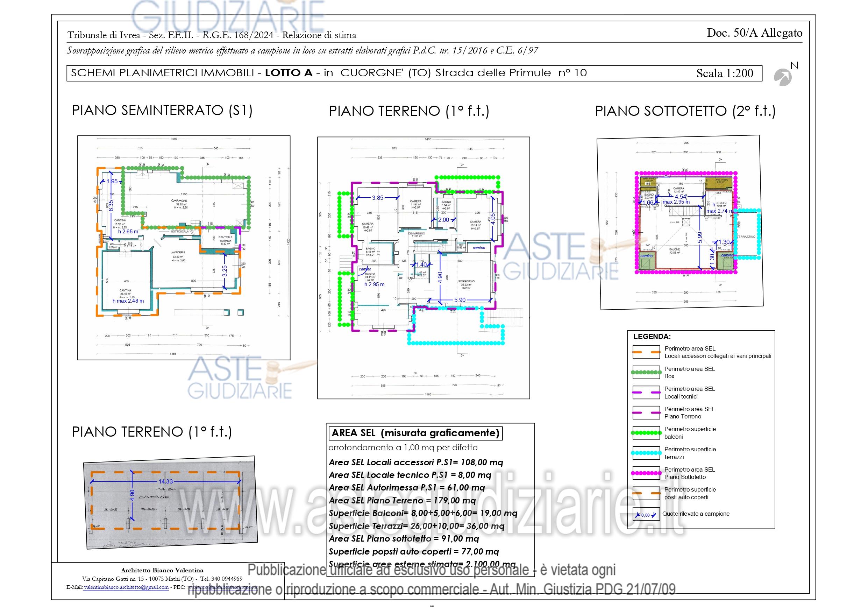This screenshot has height=614, width=868.
Task: Click the 'Doc. 50/A Allegato' header label
Action: pos(755,33)
